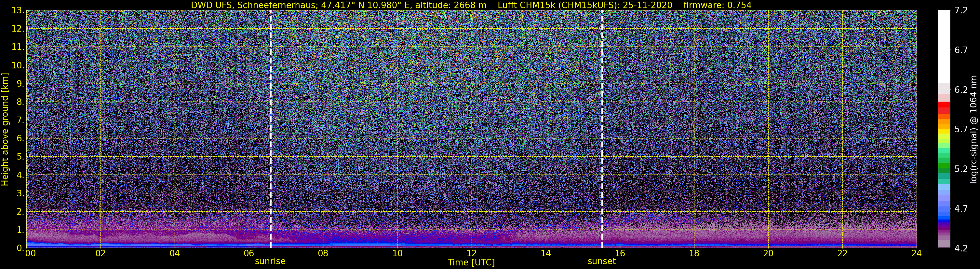Image resolution: width=980 pixels, height=269 pixels.
Task: Click the time axis tick label 22
Action: tap(842, 253)
